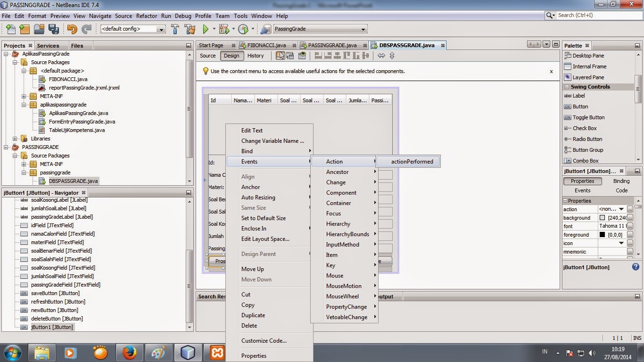Click the New Project toolbar icon
This screenshot has width=644, height=362.
coord(25,29)
